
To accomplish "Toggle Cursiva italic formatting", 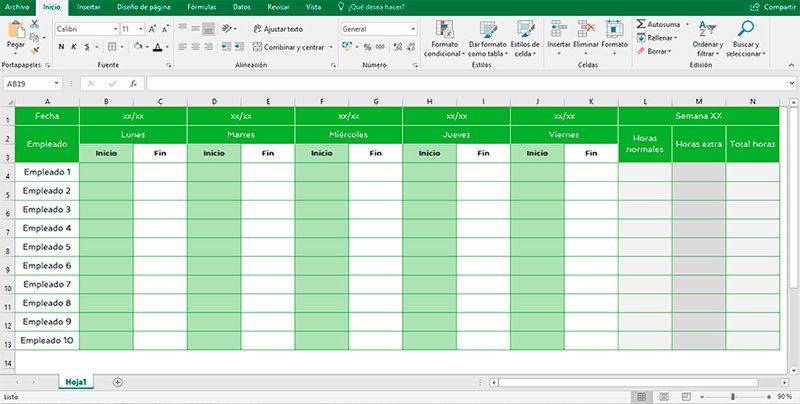I will click(74, 47).
